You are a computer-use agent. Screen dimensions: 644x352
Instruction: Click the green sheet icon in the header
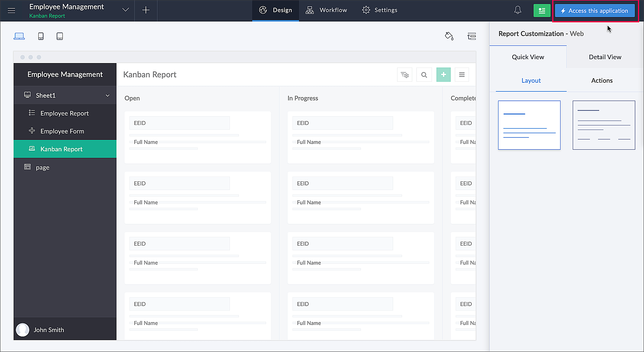(542, 11)
